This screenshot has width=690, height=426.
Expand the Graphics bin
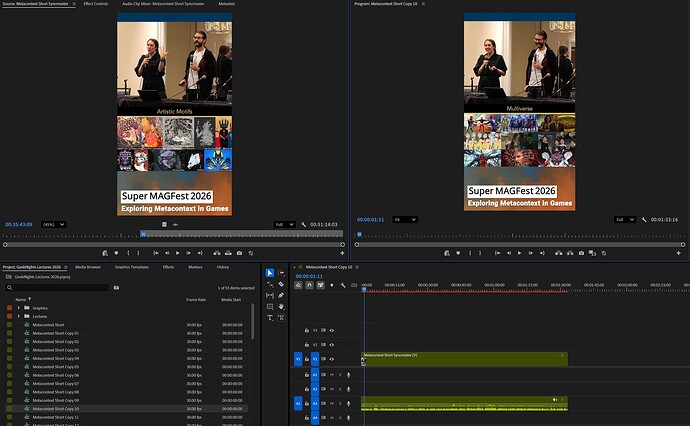tap(18, 308)
